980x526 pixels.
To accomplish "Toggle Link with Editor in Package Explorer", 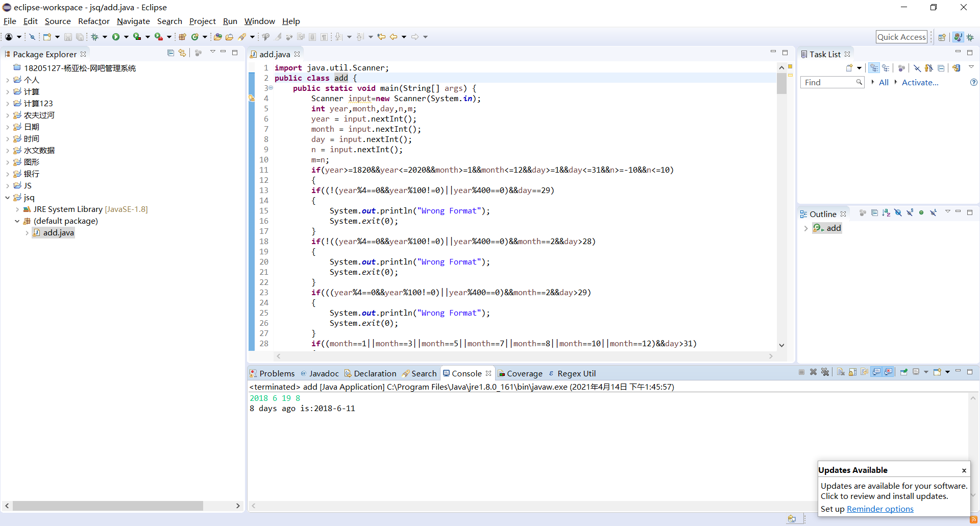I will click(182, 53).
